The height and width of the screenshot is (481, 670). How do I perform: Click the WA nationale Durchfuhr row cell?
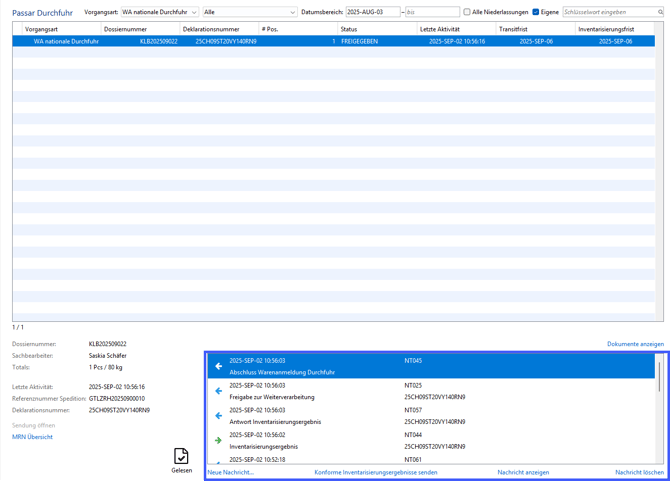tap(66, 41)
